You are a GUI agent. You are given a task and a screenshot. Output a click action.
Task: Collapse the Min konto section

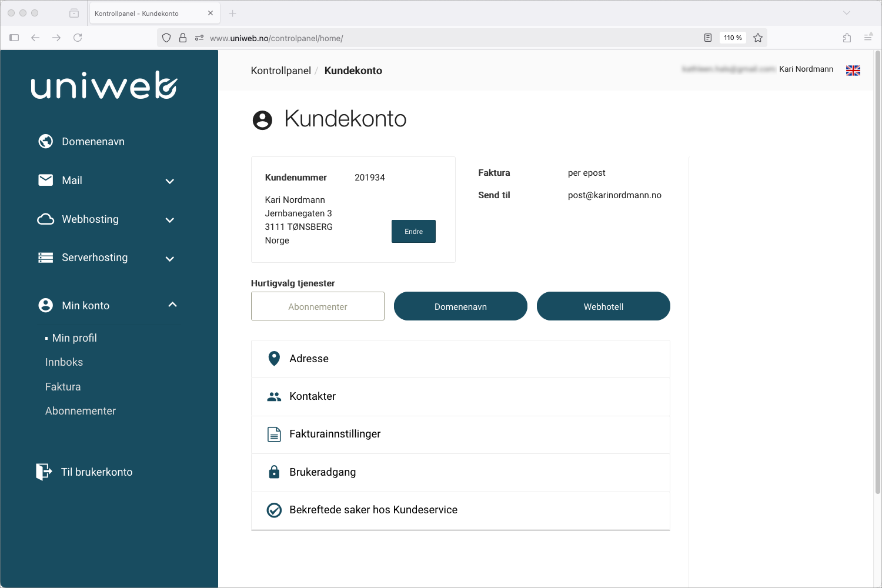click(172, 305)
